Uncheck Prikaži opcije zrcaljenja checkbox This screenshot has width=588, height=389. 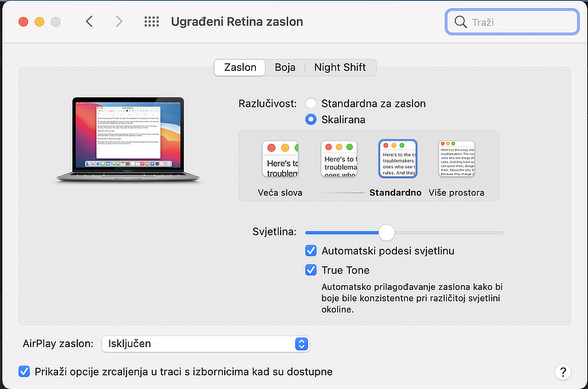point(24,371)
